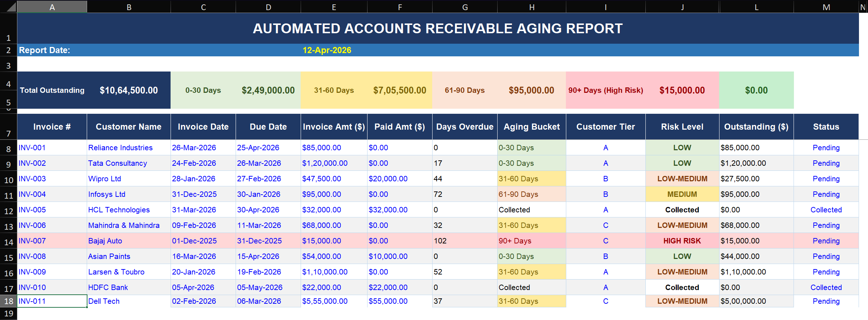Select the "HDFC Bank" customer cell
Screen dimensions: 868x320
(x=129, y=287)
